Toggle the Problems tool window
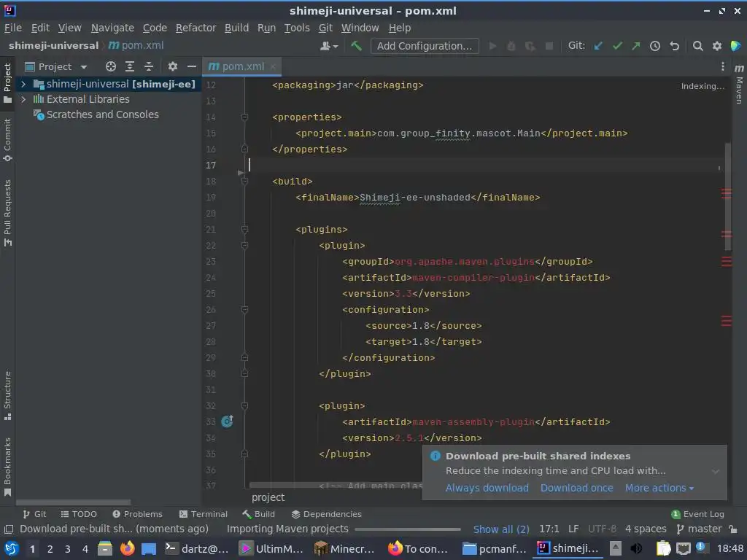 coord(137,514)
